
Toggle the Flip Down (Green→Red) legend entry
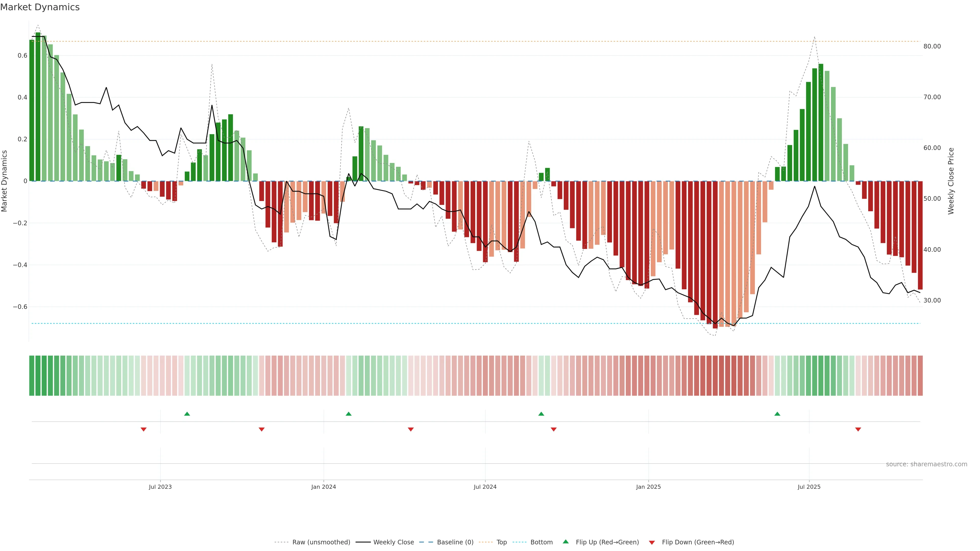coord(698,542)
